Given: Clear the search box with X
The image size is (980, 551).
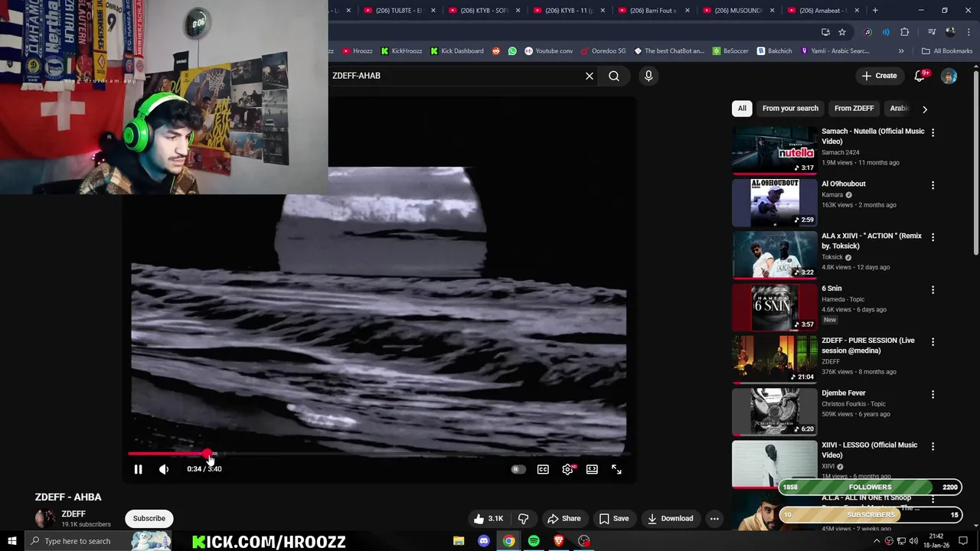Looking at the screenshot, I should click(x=590, y=76).
